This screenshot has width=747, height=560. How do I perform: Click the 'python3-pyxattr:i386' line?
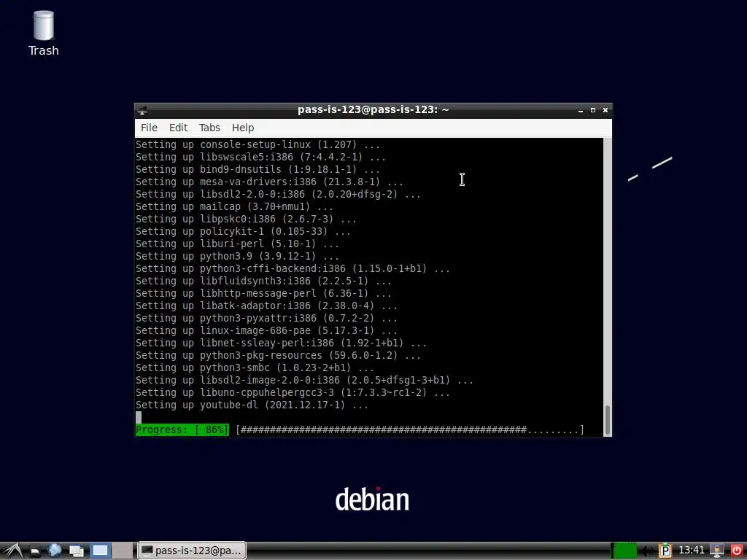tap(266, 318)
